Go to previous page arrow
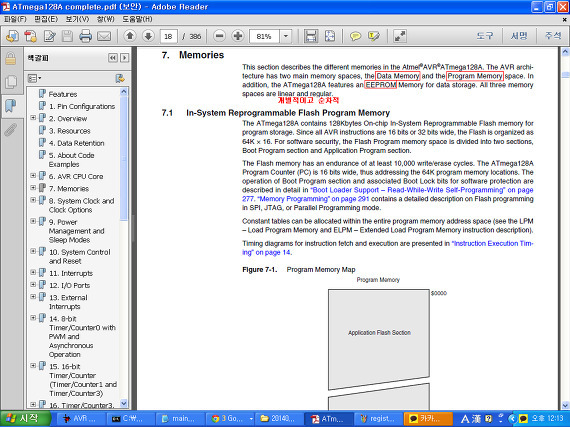This screenshot has height=427, width=570. point(130,36)
